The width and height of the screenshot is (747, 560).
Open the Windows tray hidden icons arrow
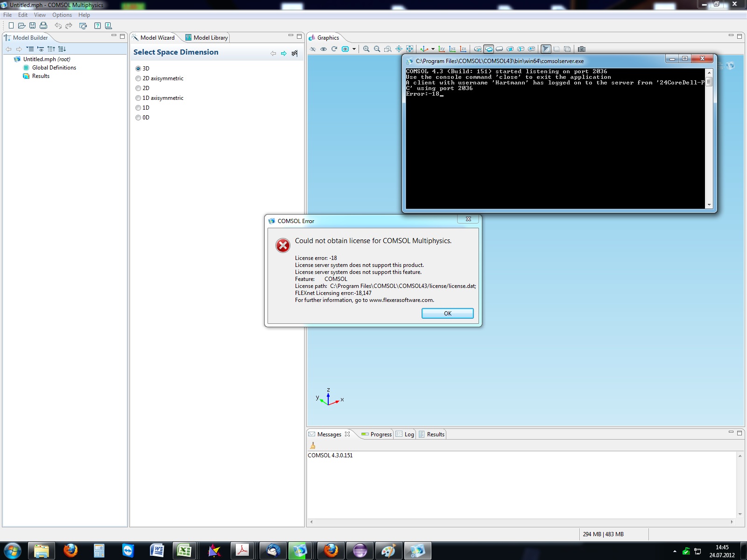pyautogui.click(x=675, y=551)
